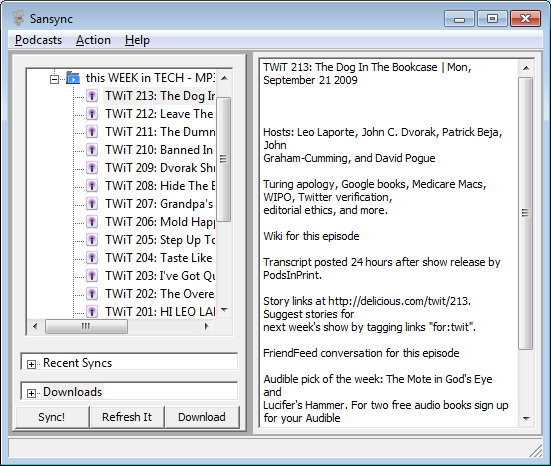The image size is (551, 466).
Task: Click description pane scroll up arrow
Action: (x=526, y=68)
